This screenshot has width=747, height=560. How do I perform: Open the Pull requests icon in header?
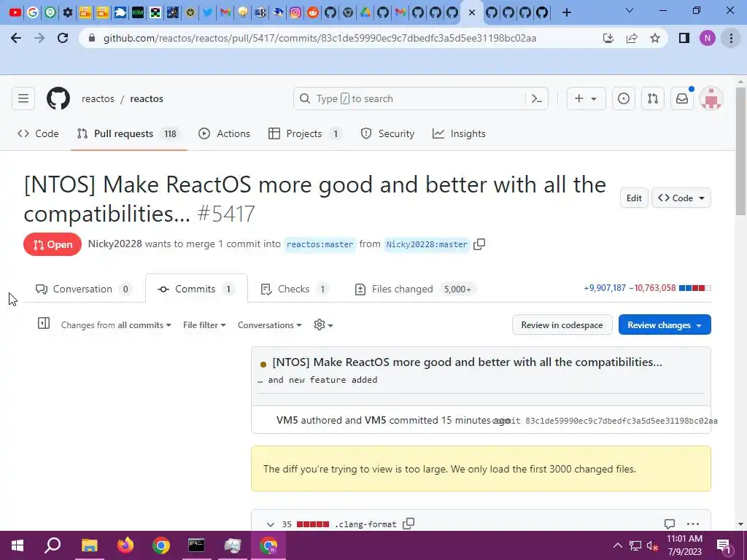tap(653, 98)
